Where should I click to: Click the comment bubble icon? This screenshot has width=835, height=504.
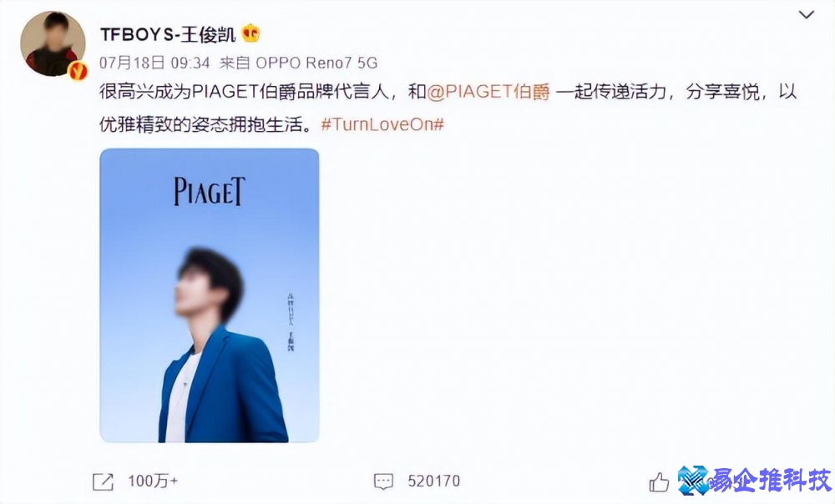[x=383, y=481]
